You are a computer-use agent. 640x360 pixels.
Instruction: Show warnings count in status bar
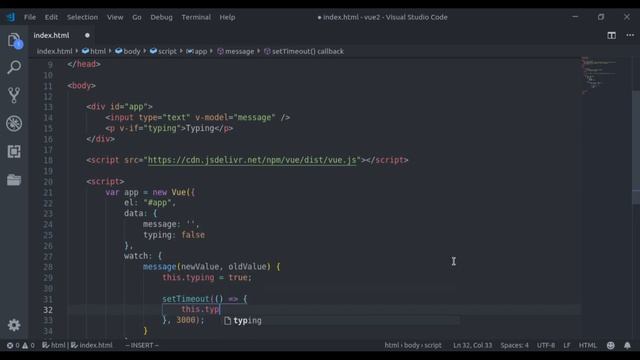pyautogui.click(x=28, y=345)
